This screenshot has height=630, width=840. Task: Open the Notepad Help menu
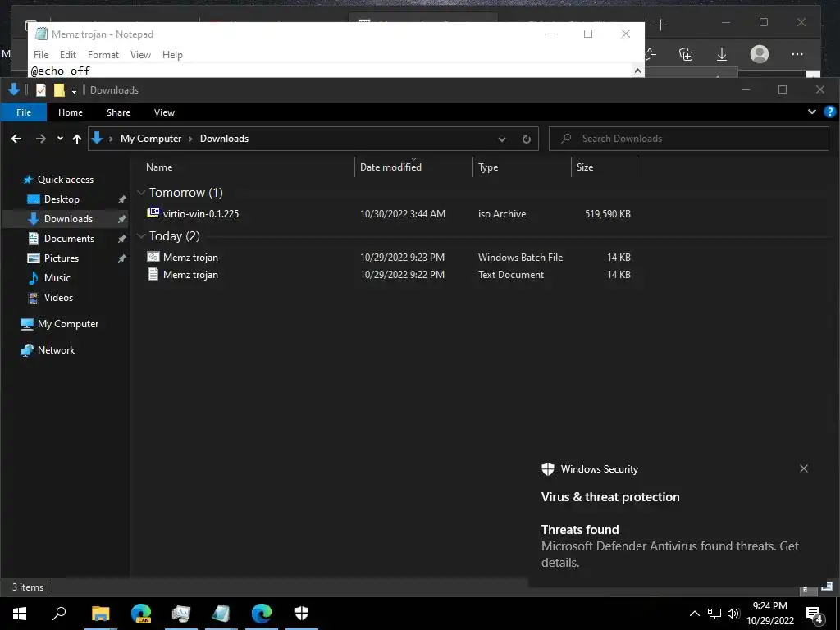(x=172, y=55)
